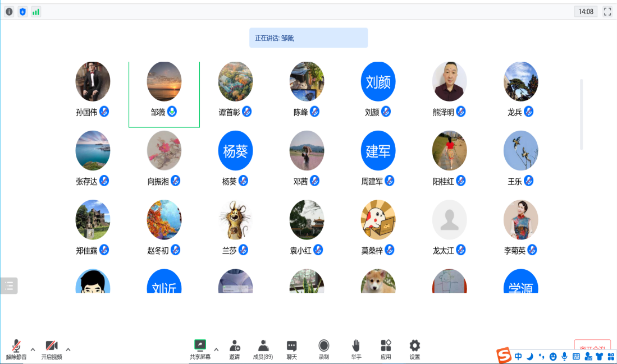Toggle Sogou input Chinese/English mode
This screenshot has width=617, height=364.
click(x=518, y=356)
